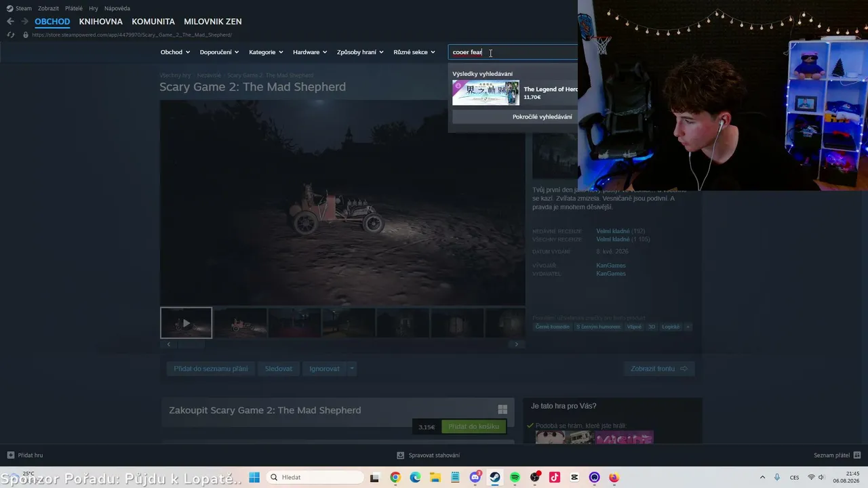Viewport: 868px width, 488px height.
Task: Click Přidat do seznamu přání
Action: coord(210,369)
